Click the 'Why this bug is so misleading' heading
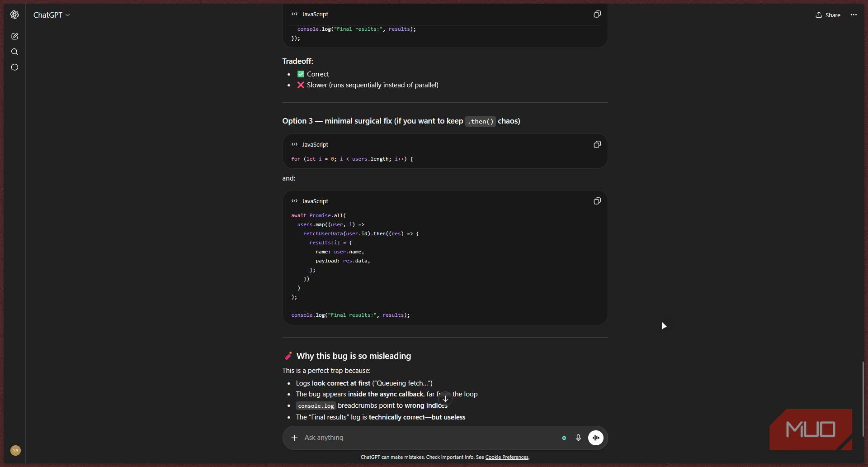Screen dimensions: 868x467 (354, 356)
